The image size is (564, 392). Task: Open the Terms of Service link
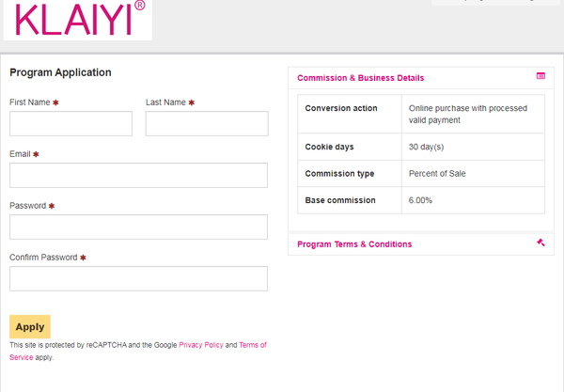(x=252, y=345)
